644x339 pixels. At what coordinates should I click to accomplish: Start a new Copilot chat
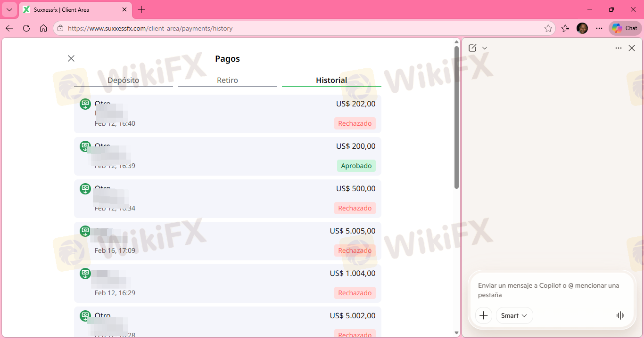click(x=472, y=48)
